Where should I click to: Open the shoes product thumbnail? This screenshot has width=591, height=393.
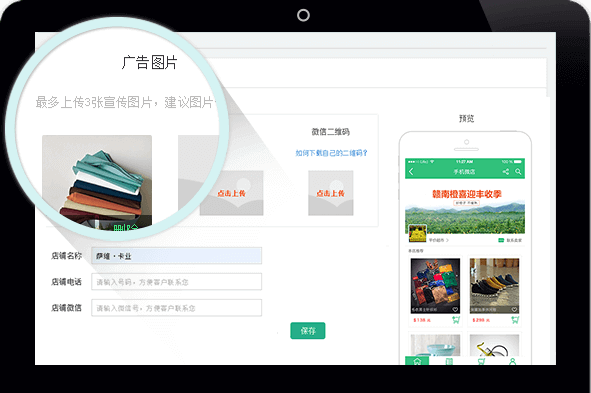(x=494, y=286)
